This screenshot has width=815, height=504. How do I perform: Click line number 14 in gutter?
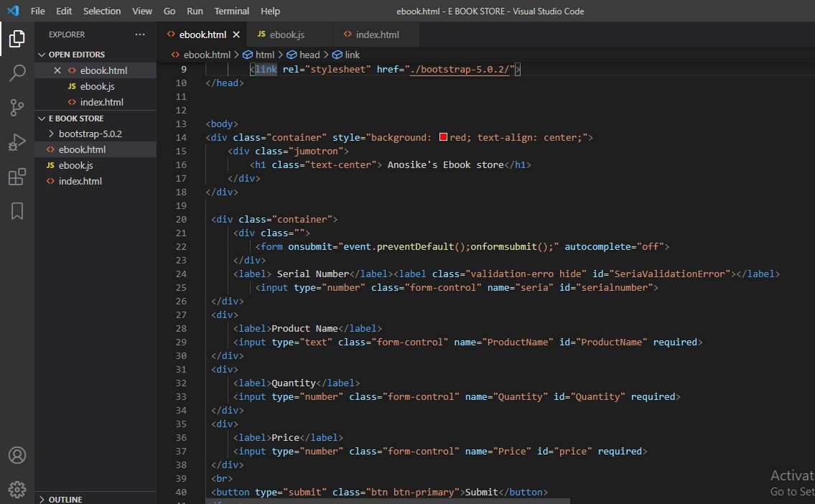[x=181, y=137]
